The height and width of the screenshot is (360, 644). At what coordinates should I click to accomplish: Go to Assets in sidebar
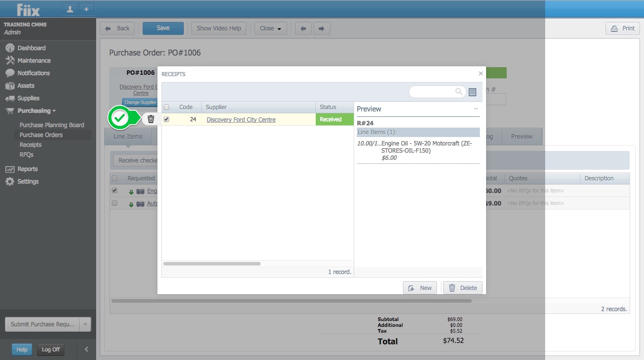[25, 86]
